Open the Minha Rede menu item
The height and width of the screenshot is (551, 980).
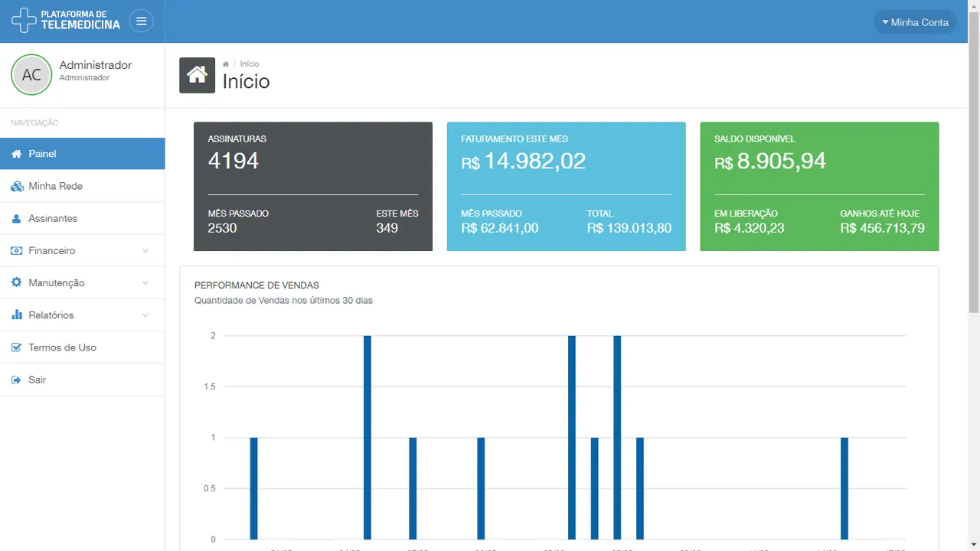pyautogui.click(x=83, y=186)
